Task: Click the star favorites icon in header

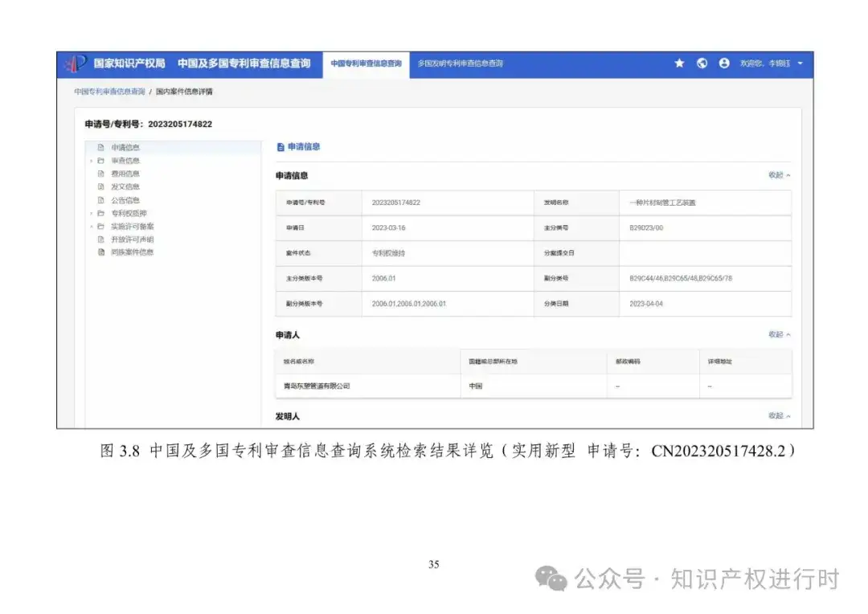Action: (679, 63)
